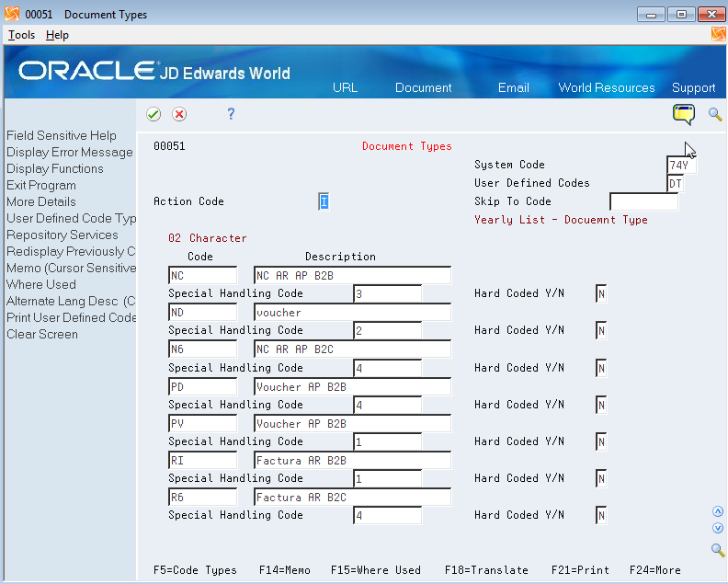Click the code field containing RI
Viewport: 728px width, 584px height.
[203, 461]
